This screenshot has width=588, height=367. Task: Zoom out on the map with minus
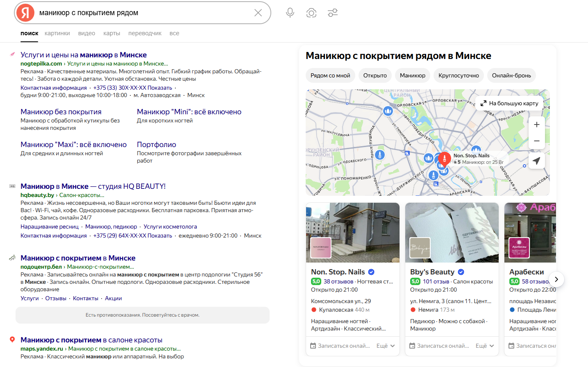click(537, 141)
